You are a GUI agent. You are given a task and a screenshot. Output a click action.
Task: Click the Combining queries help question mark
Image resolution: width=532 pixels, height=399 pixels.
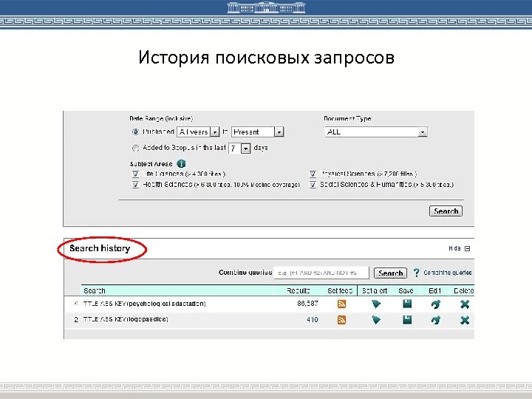tap(416, 273)
